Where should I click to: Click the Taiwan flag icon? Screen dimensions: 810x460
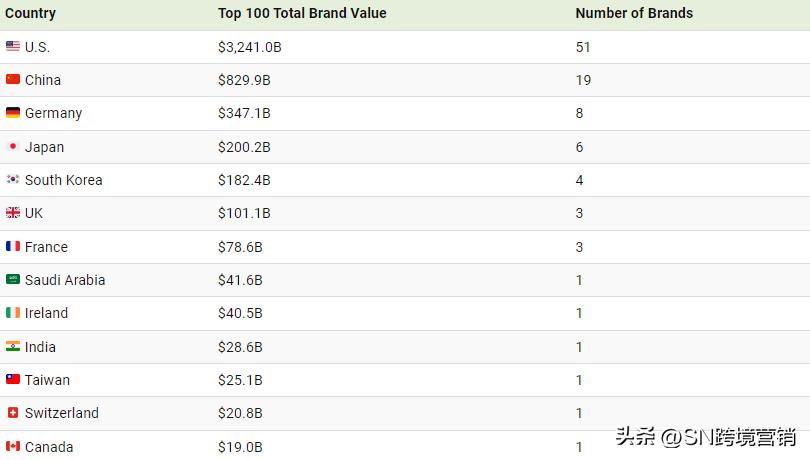pos(13,380)
